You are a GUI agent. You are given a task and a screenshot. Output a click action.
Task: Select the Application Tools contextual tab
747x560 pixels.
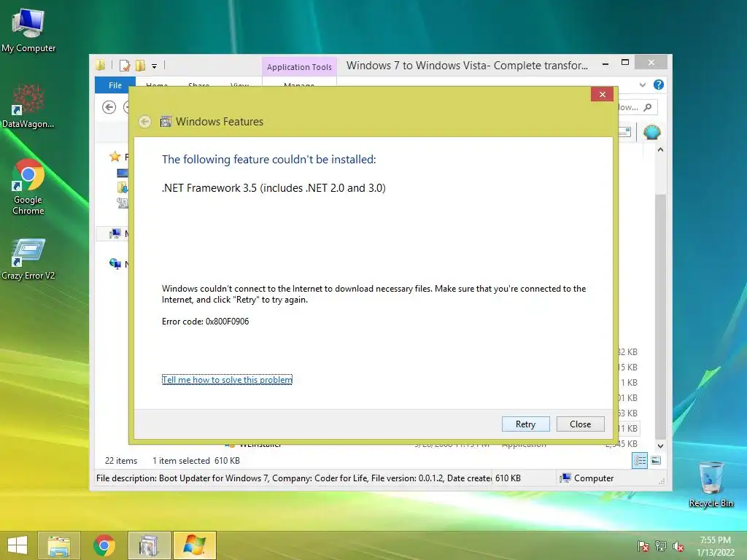click(299, 67)
